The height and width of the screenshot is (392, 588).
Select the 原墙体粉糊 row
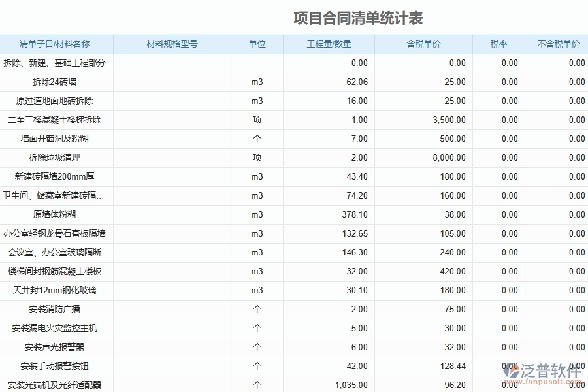pyautogui.click(x=57, y=215)
